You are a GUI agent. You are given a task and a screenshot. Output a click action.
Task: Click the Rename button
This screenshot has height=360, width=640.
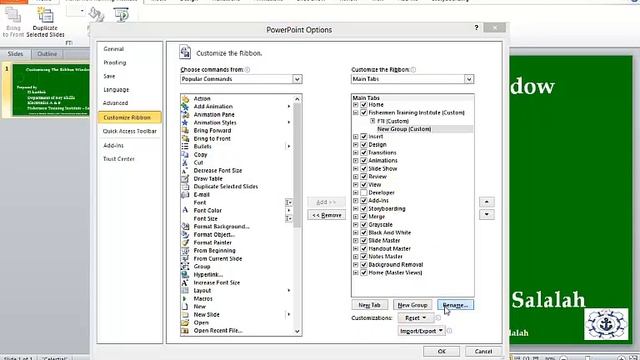(x=456, y=305)
